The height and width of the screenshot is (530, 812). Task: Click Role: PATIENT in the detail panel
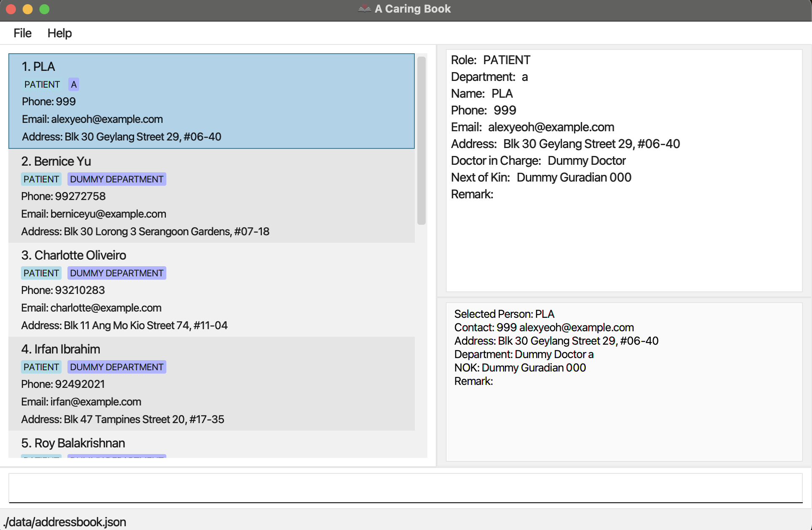(x=491, y=60)
